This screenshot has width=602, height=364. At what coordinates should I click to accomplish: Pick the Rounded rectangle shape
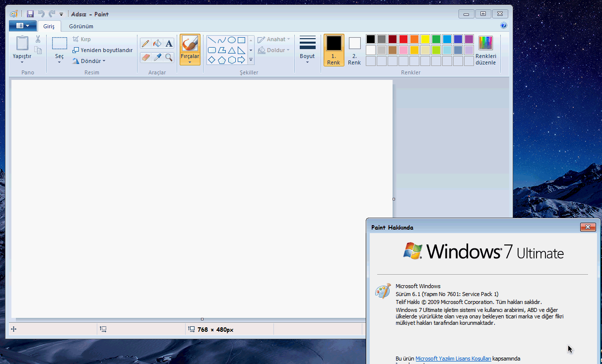tap(212, 50)
